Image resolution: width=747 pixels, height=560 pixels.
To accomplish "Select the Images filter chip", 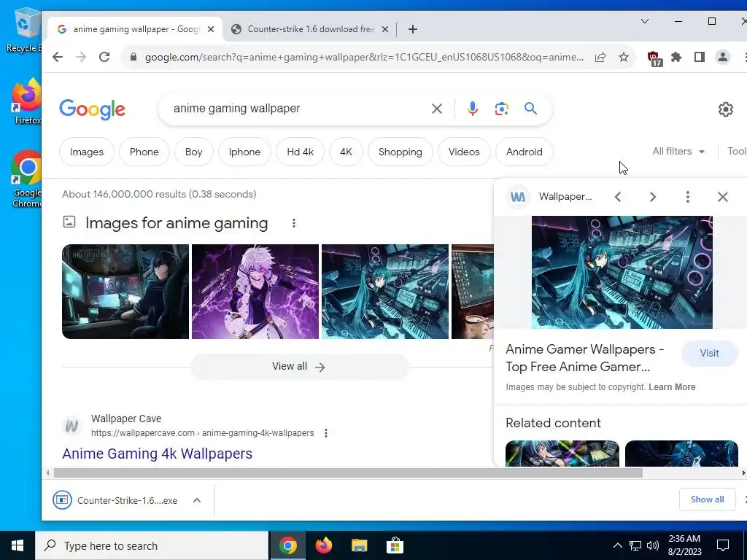I will [87, 152].
